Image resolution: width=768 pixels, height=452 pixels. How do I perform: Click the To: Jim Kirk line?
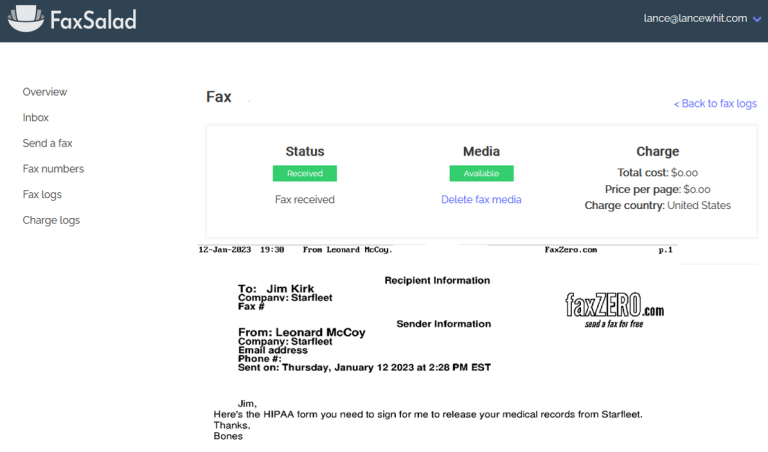276,288
